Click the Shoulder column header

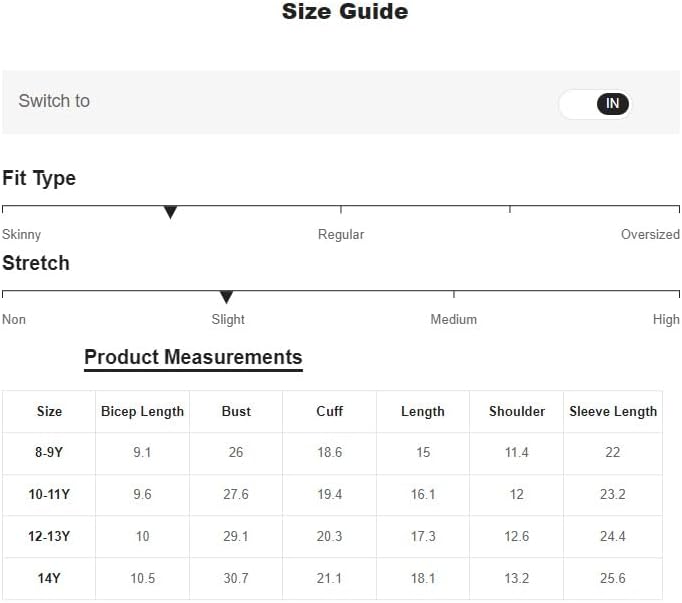(516, 411)
